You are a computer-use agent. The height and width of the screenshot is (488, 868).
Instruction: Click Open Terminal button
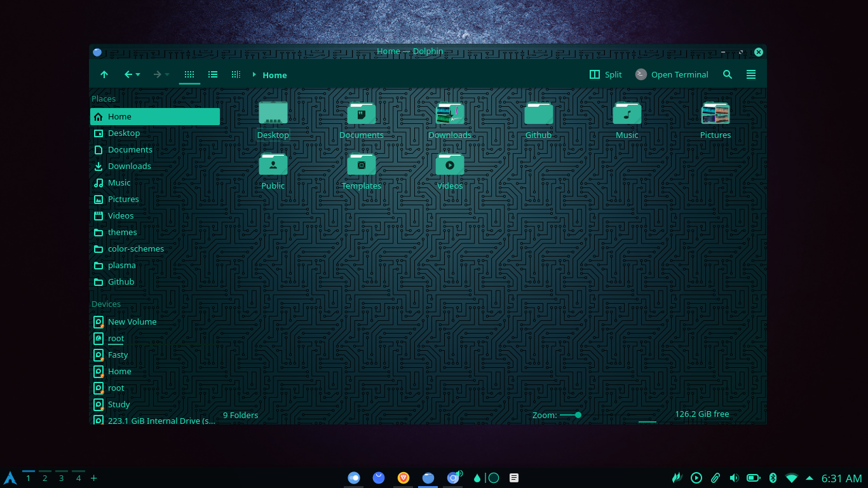(672, 74)
